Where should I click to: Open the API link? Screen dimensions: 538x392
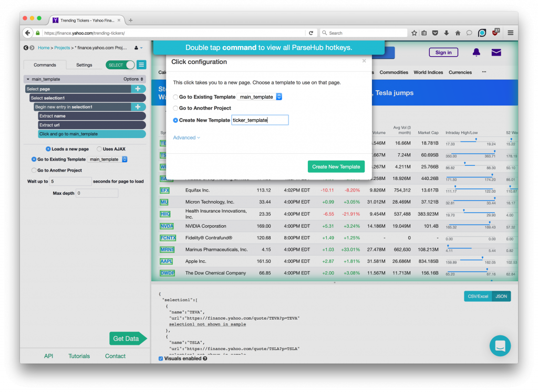coord(48,356)
